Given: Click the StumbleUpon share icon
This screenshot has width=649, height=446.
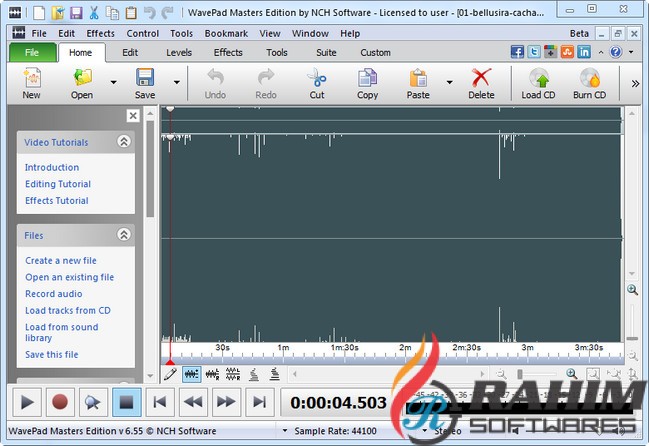Looking at the screenshot, I should pyautogui.click(x=567, y=52).
